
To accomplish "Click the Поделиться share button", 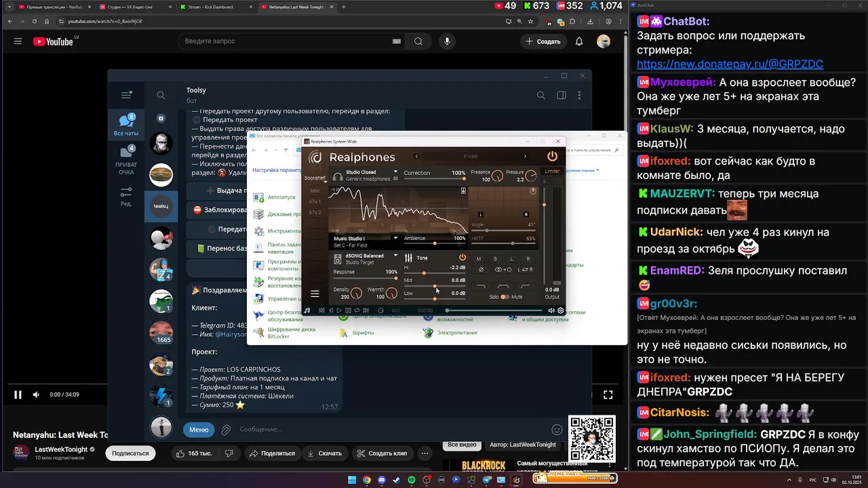I will (x=273, y=453).
